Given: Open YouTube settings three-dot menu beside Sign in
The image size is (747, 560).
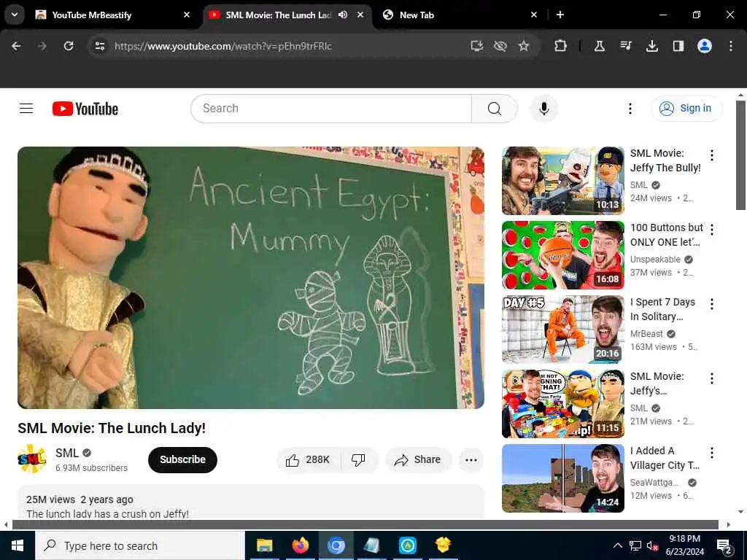Looking at the screenshot, I should [630, 109].
